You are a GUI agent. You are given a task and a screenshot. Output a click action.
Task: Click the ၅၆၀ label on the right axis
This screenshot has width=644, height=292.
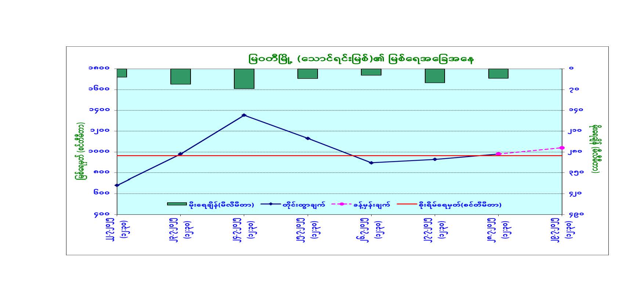point(576,214)
